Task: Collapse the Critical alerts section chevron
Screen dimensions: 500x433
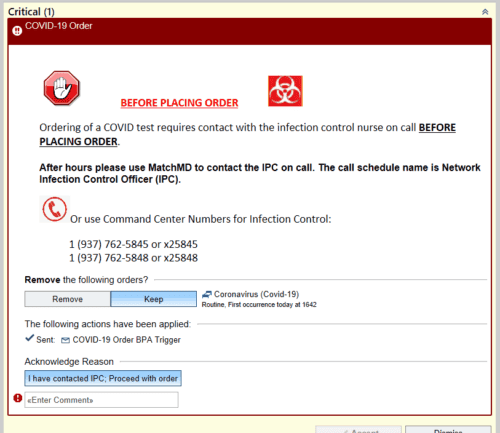Action: (x=485, y=12)
